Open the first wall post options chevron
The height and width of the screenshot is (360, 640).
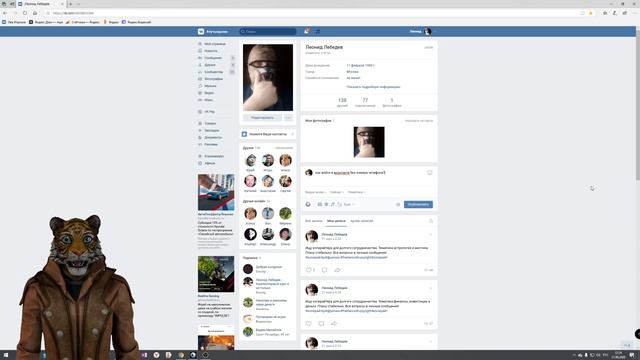pyautogui.click(x=431, y=235)
